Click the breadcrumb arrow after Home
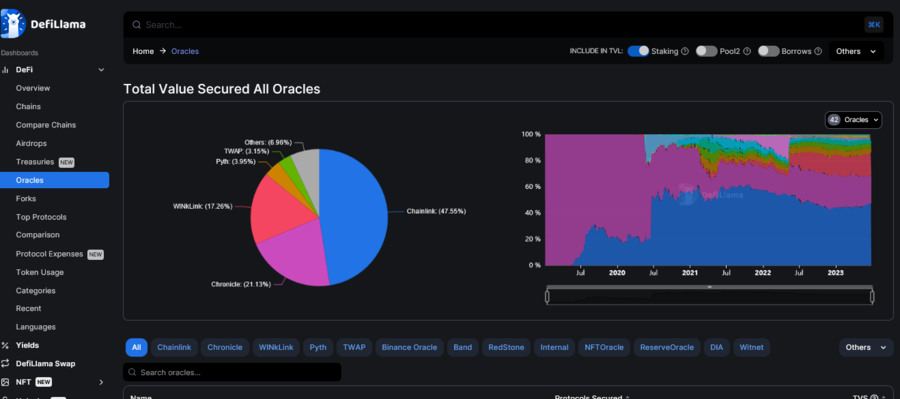 pyautogui.click(x=162, y=51)
